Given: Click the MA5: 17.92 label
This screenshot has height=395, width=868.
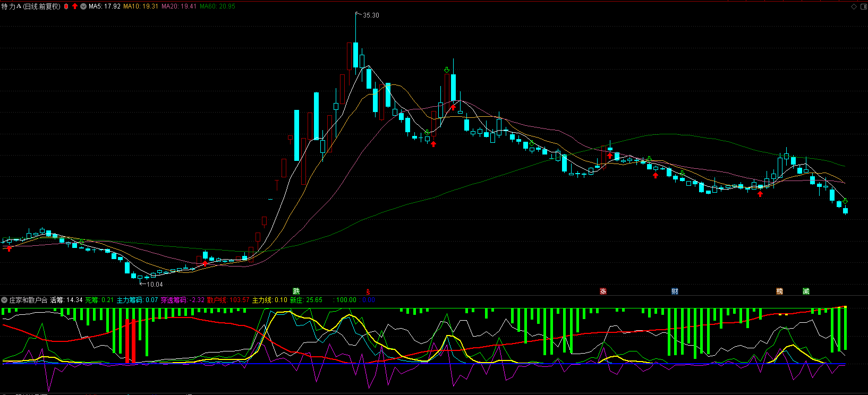Looking at the screenshot, I should click(105, 6).
